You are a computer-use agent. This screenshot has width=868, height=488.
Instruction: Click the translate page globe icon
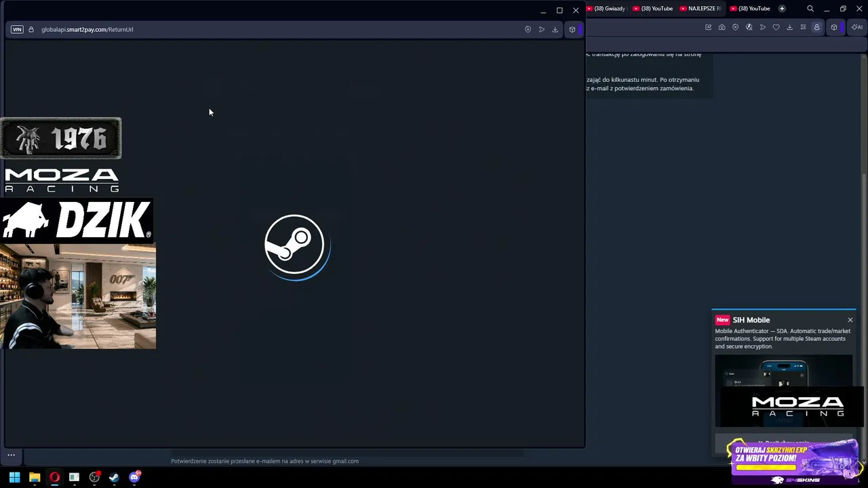click(749, 27)
